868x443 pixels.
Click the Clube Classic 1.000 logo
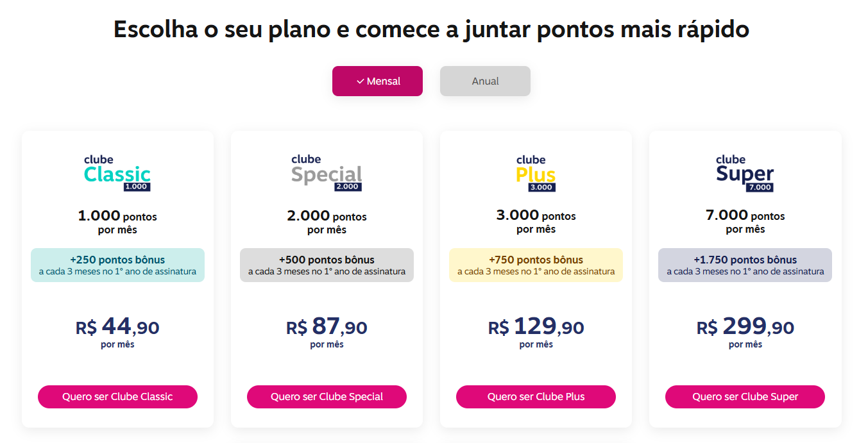117,172
